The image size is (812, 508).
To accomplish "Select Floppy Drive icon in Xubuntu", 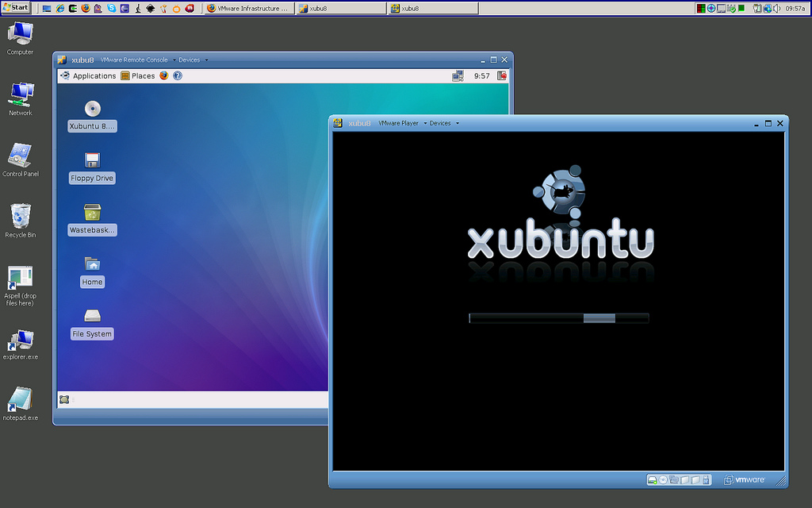I will click(92, 168).
